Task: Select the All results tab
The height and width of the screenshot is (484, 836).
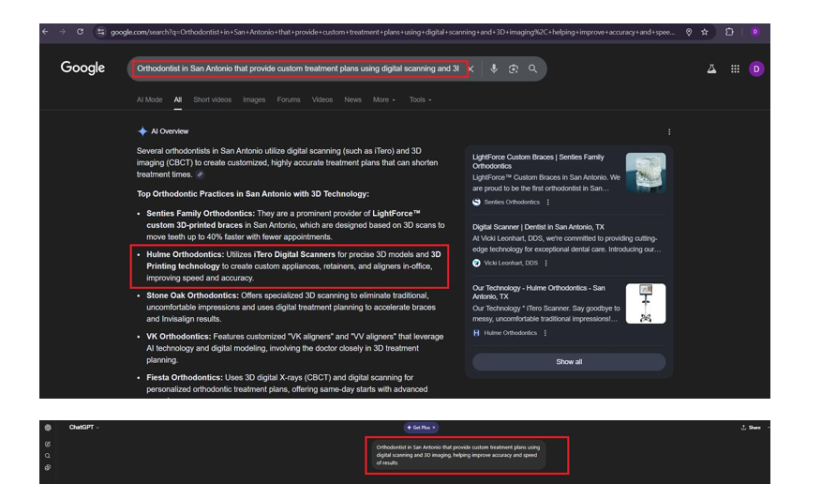Action: click(x=178, y=100)
